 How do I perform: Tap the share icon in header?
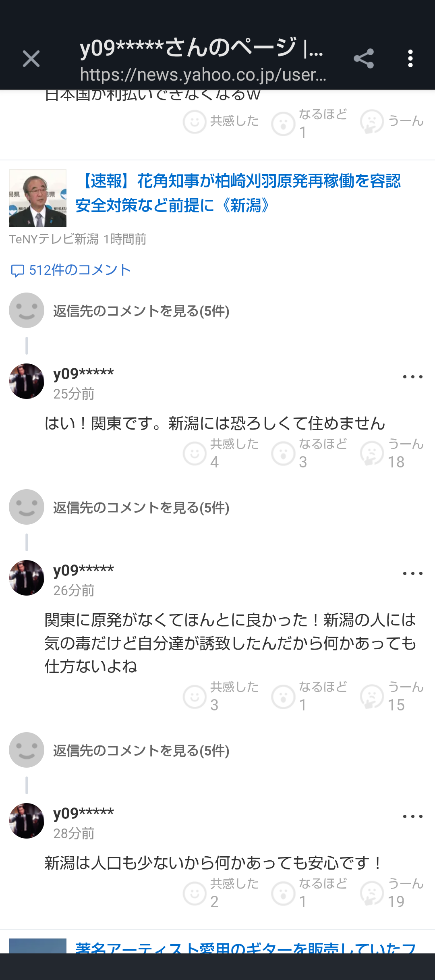[x=364, y=59]
